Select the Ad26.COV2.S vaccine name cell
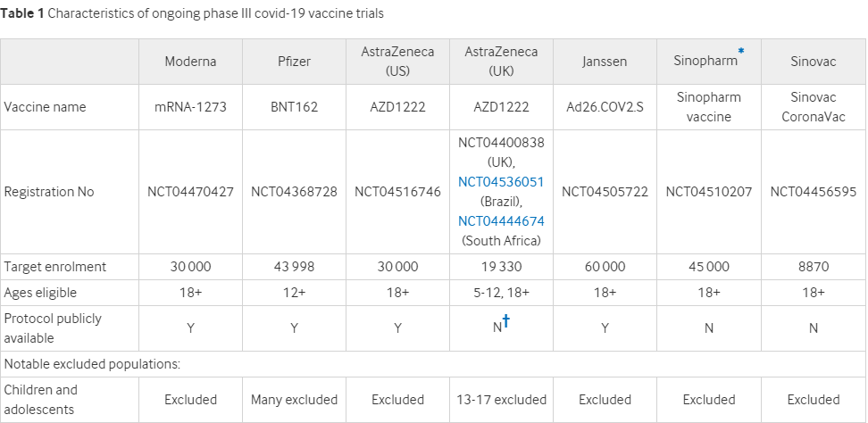The image size is (868, 423). coord(605,107)
